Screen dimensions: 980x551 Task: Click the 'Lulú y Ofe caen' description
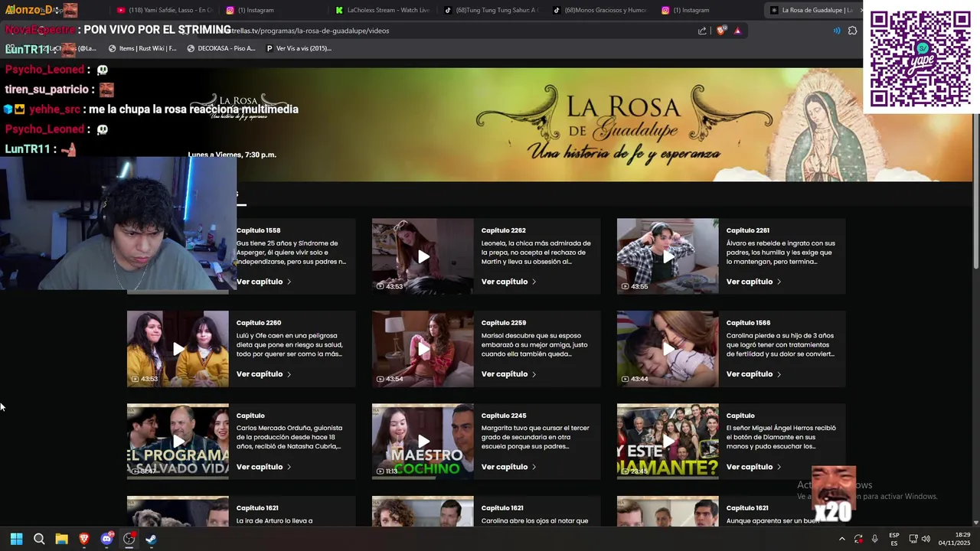tap(289, 344)
